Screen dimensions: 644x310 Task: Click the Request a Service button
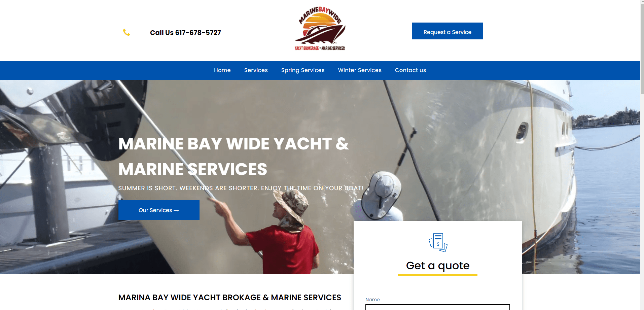(x=448, y=31)
